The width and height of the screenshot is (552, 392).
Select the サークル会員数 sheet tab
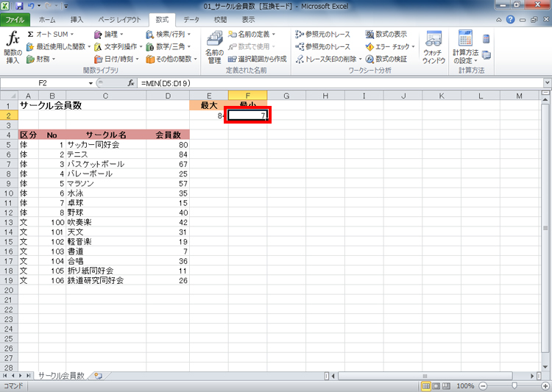[61, 376]
